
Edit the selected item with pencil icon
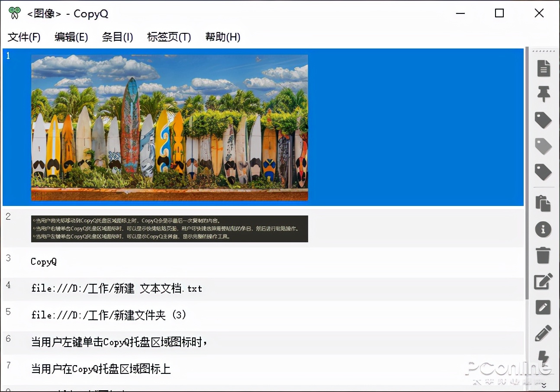(543, 308)
